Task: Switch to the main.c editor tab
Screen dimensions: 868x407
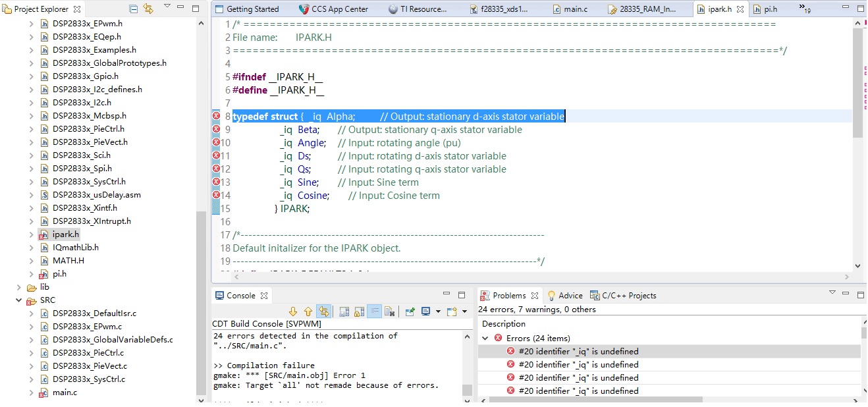Action: pyautogui.click(x=575, y=9)
